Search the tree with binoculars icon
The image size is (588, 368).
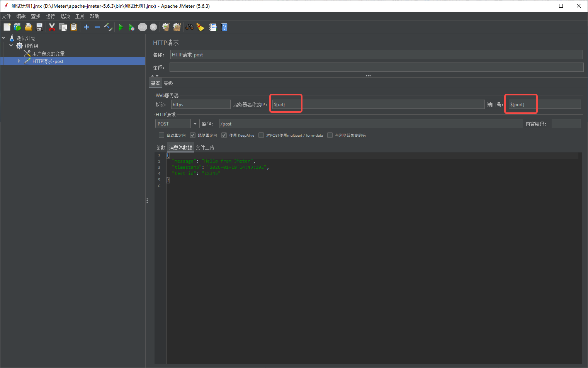(x=190, y=27)
